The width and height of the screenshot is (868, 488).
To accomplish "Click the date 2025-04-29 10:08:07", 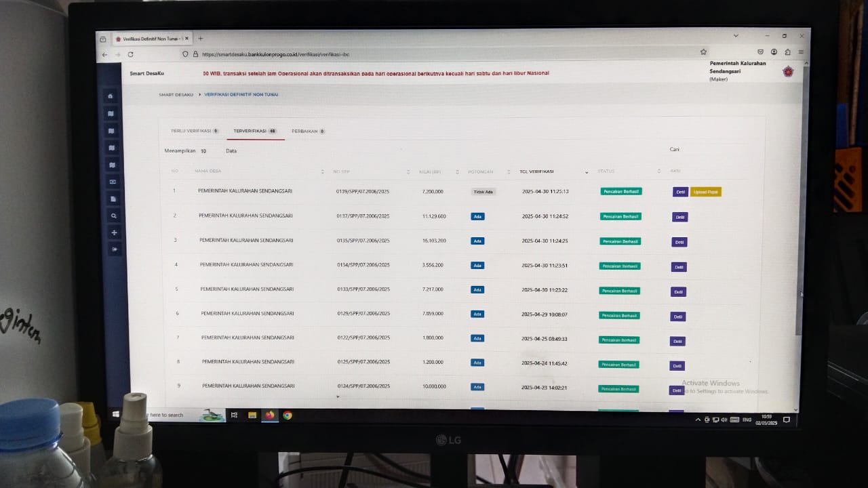I will pos(545,314).
